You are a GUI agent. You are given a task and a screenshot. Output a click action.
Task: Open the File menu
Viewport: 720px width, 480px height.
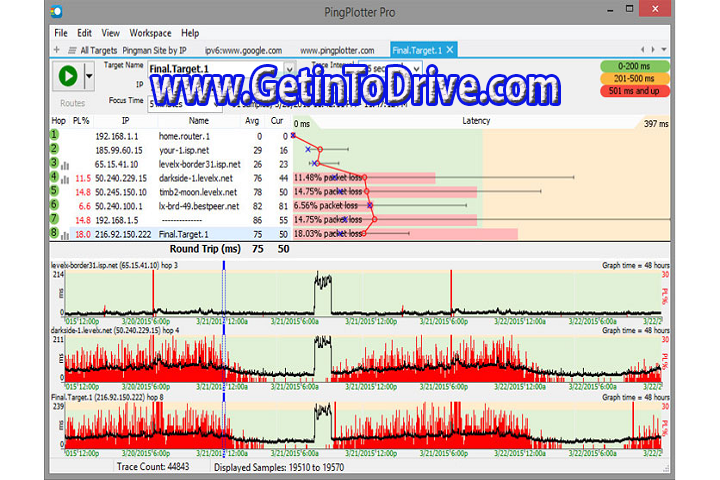pos(61,33)
